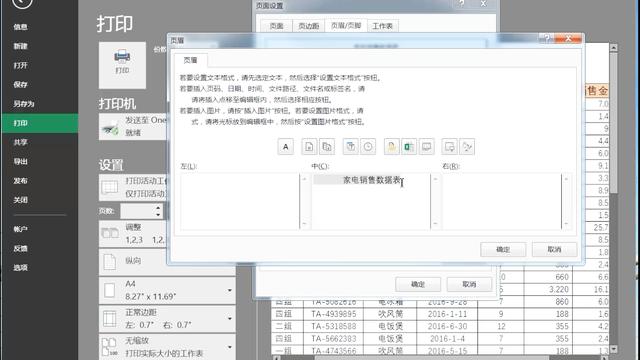Insert sheet name icon in header toolbar

click(427, 147)
